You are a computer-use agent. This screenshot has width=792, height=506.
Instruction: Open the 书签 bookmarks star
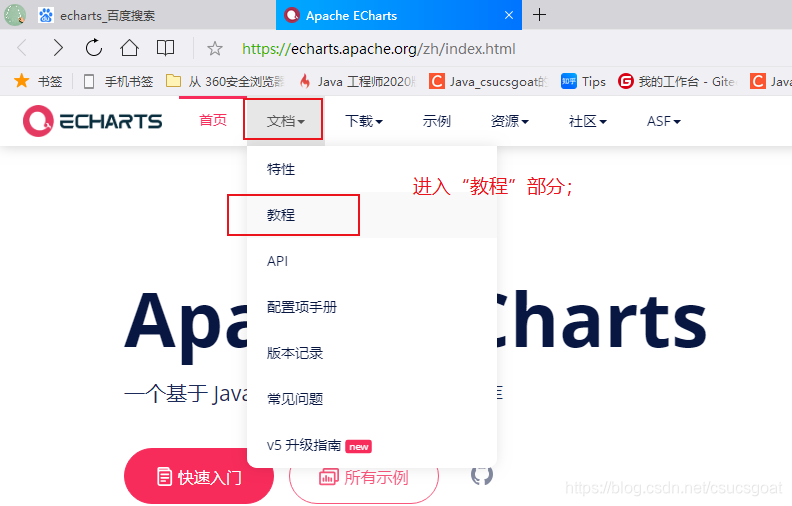(38, 81)
